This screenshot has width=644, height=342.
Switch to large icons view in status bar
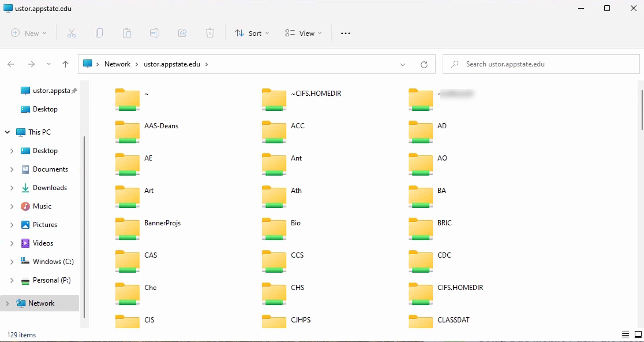638,334
